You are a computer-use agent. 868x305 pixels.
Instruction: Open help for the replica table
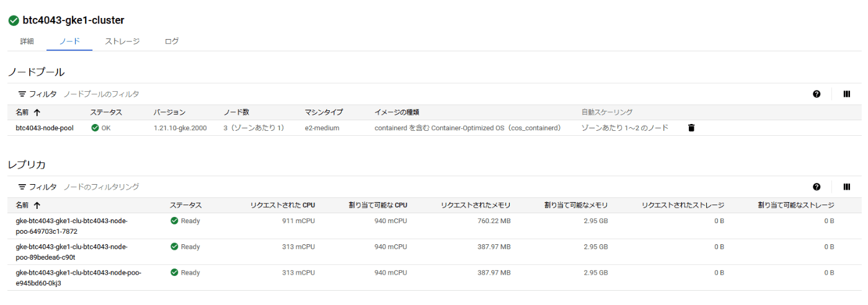click(x=817, y=187)
